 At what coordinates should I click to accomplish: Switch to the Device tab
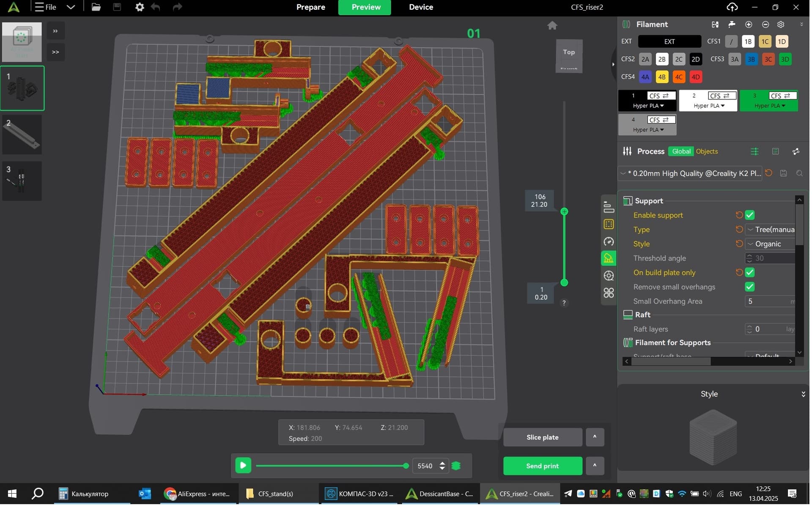click(x=421, y=7)
